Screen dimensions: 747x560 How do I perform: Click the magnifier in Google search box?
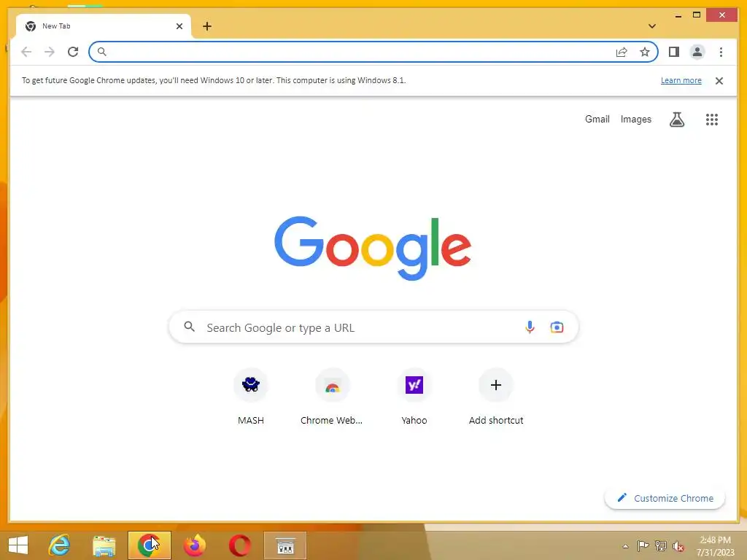tap(189, 327)
